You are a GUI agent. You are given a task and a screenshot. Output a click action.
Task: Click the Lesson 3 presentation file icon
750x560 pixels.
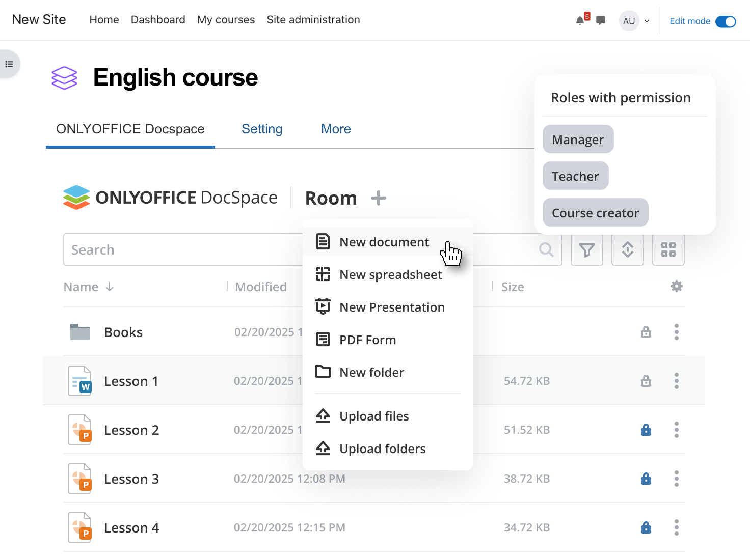coord(80,479)
